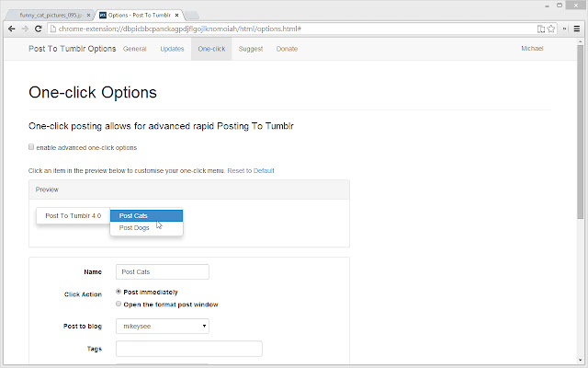588x368 pixels.
Task: Click the Reset to Default link
Action: pyautogui.click(x=251, y=170)
